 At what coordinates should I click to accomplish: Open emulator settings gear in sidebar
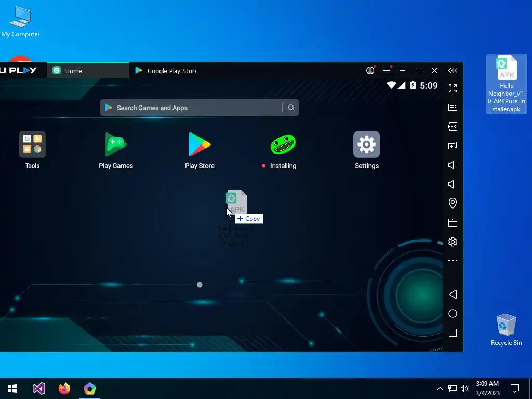(x=453, y=242)
